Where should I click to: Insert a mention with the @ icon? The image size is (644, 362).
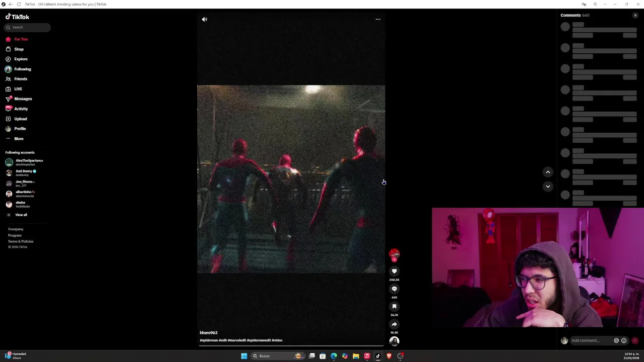[x=616, y=340]
